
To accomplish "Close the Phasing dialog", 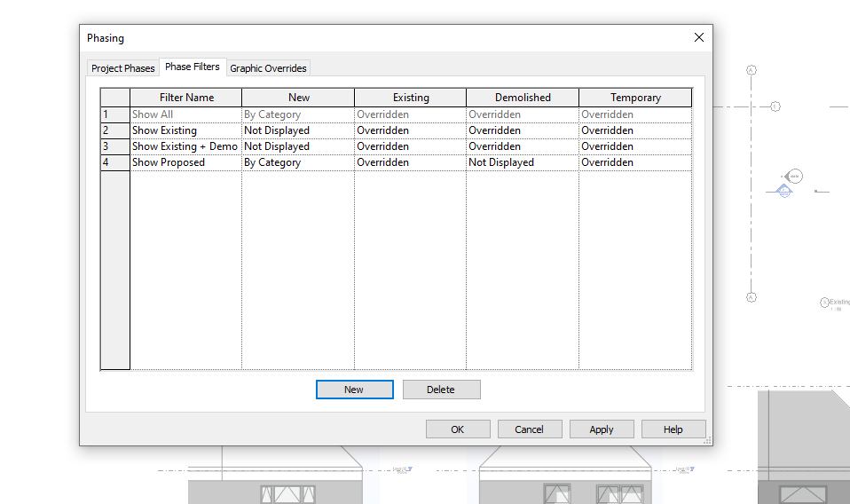I will click(699, 37).
